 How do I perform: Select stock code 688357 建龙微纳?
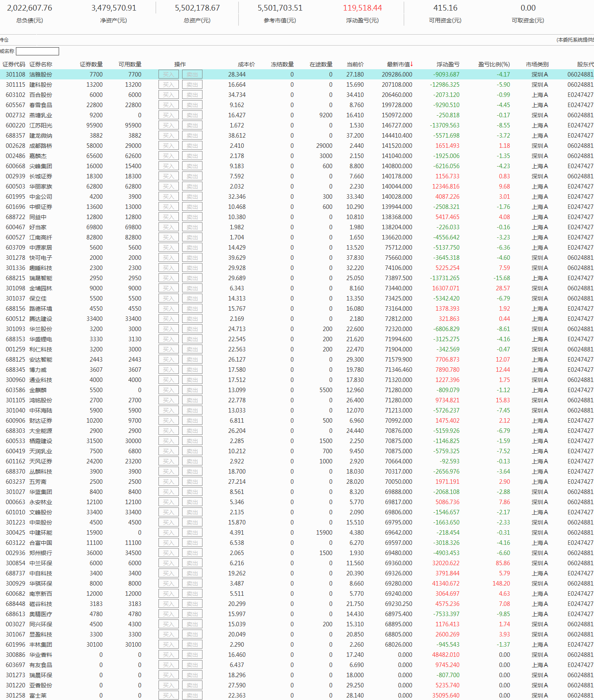tap(15, 136)
